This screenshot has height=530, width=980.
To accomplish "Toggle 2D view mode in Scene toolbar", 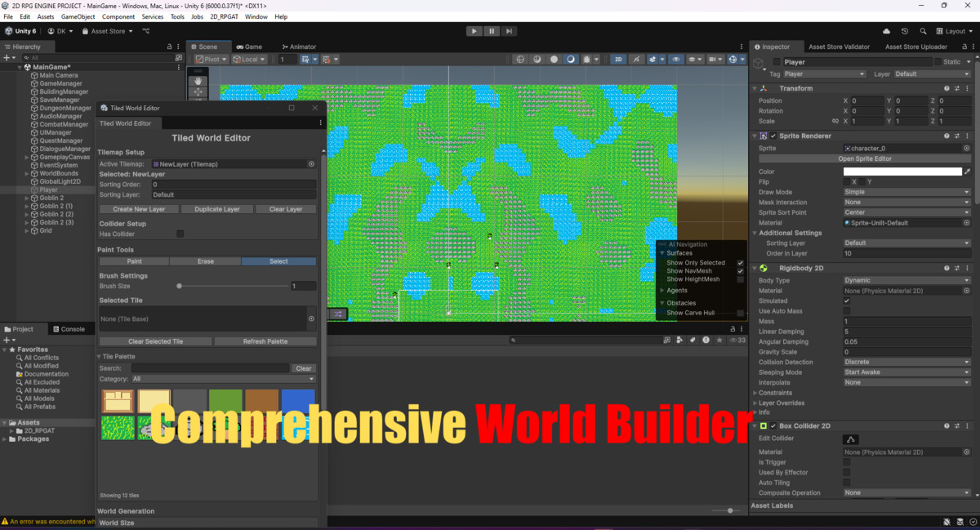I will click(618, 60).
